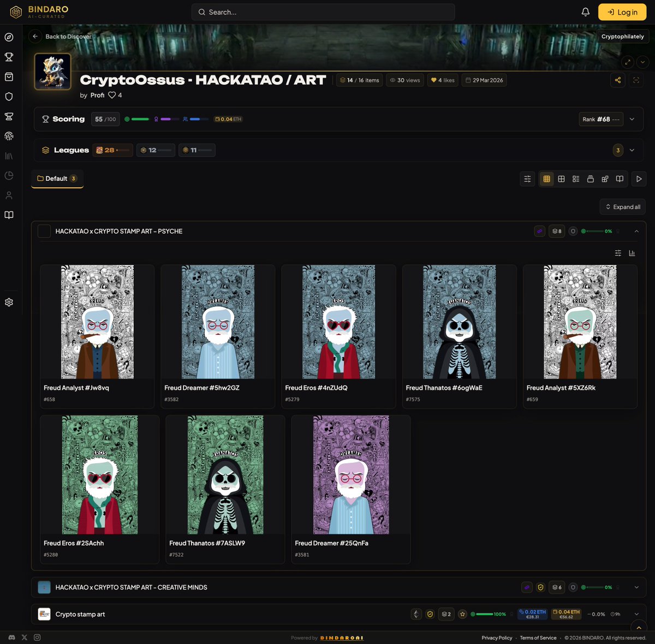Switch to the large four-tile grid view
The height and width of the screenshot is (644, 655).
pyautogui.click(x=561, y=179)
